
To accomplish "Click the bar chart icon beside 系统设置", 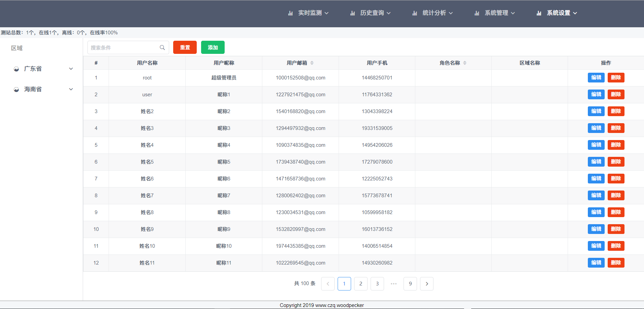I will coord(539,13).
